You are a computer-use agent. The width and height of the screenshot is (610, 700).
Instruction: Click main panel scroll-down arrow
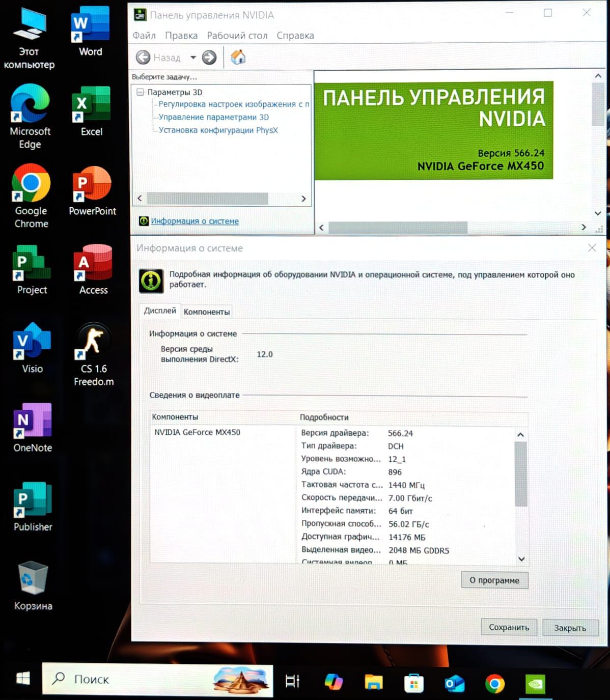(598, 213)
